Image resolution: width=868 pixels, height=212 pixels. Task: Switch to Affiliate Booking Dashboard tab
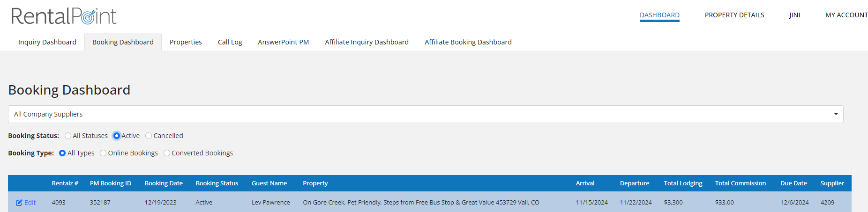pos(468,42)
